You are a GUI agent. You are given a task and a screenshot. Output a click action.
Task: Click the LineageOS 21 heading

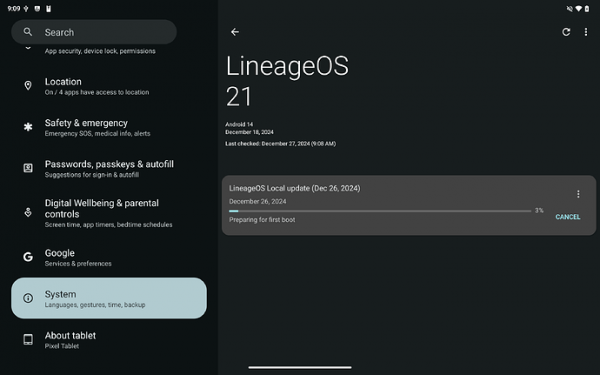tap(287, 81)
